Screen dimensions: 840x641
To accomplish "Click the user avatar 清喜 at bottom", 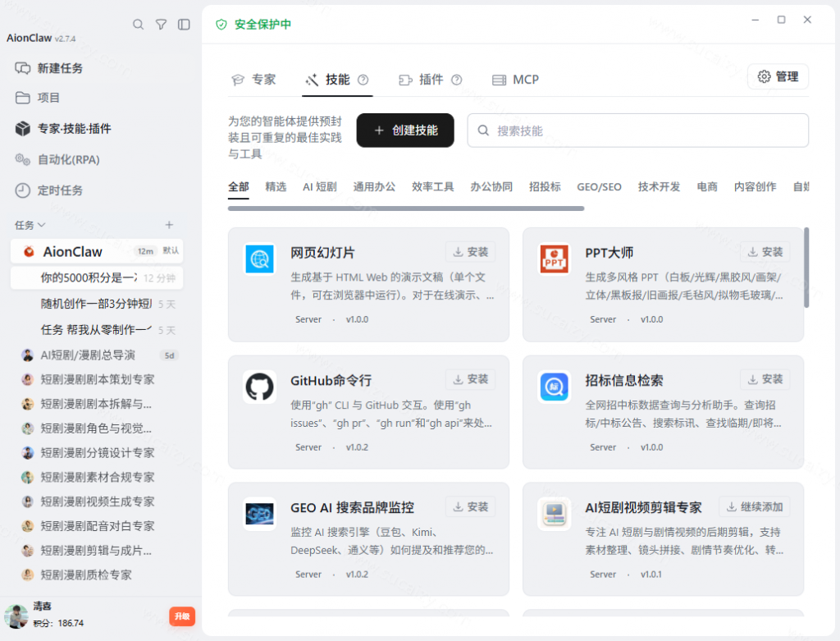I will 16,616.
